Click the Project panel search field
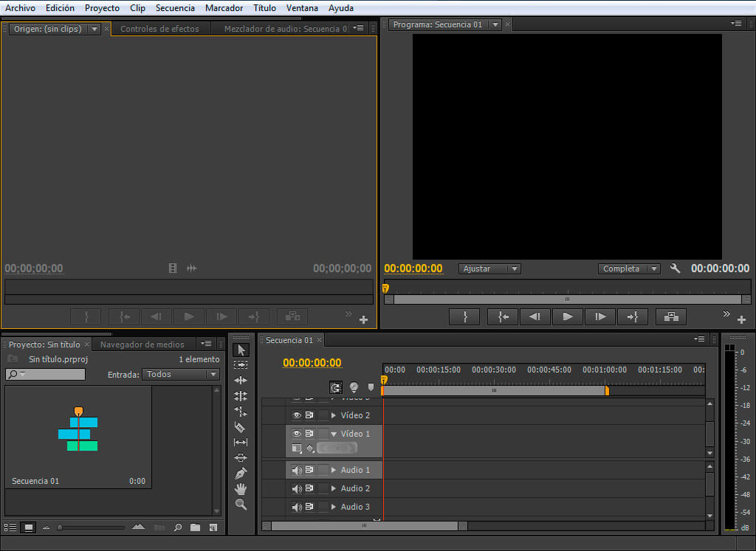The height and width of the screenshot is (551, 756). 45,374
